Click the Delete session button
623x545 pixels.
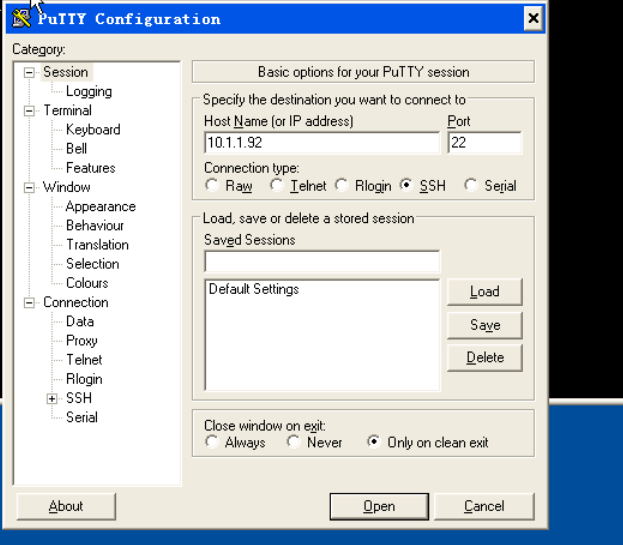tap(485, 358)
